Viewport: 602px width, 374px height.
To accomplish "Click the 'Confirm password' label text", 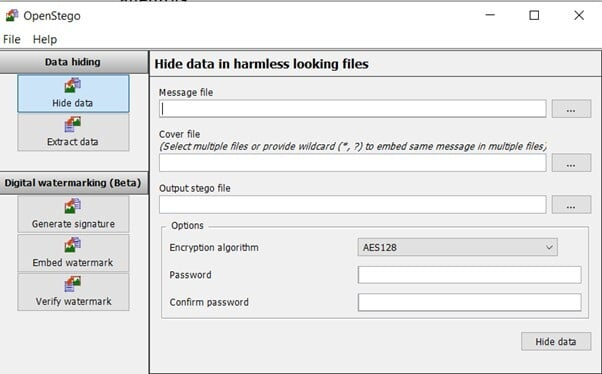I will point(209,302).
